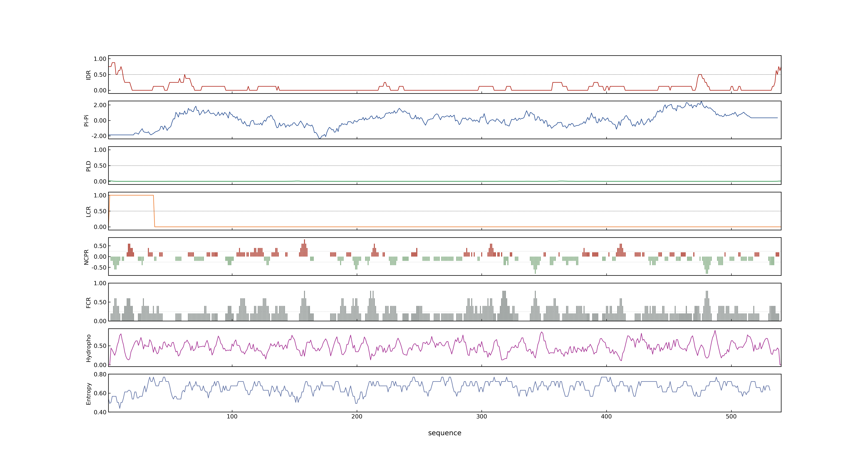Click the IDR y-axis label
The image size is (868, 463).
point(88,75)
